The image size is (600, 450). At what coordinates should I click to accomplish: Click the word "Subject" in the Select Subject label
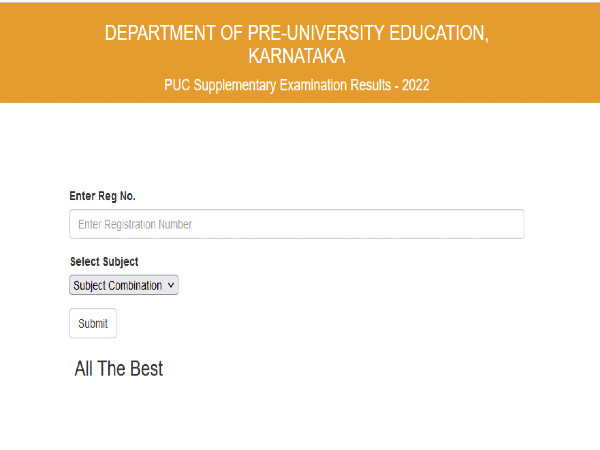[120, 262]
